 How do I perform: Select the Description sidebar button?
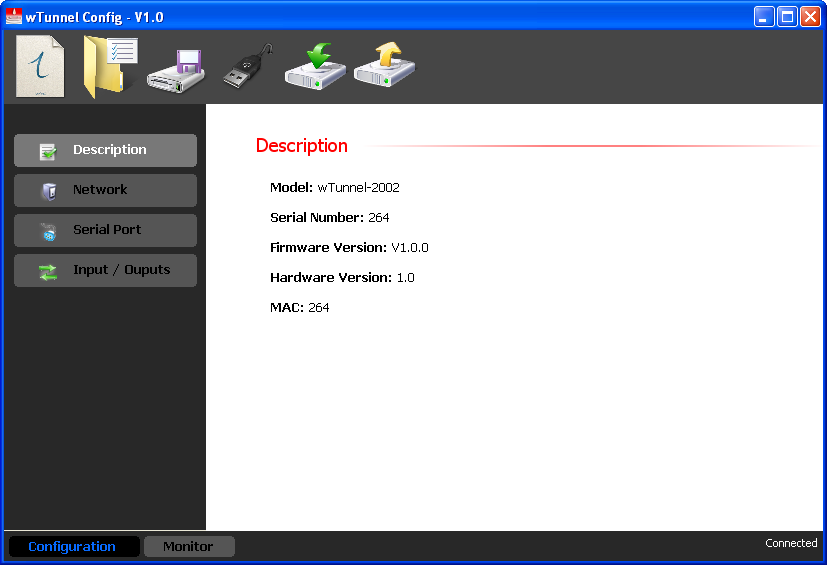point(105,150)
